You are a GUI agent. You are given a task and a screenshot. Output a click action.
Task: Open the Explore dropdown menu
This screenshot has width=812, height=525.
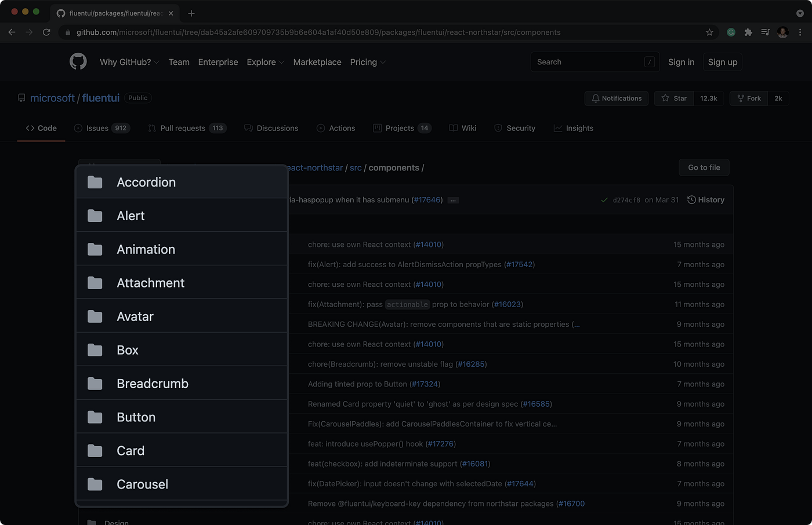pyautogui.click(x=265, y=62)
